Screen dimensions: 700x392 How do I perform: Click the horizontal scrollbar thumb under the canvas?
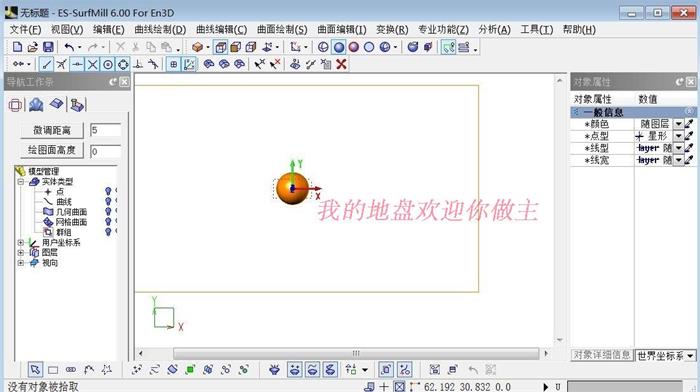pyautogui.click(x=356, y=354)
